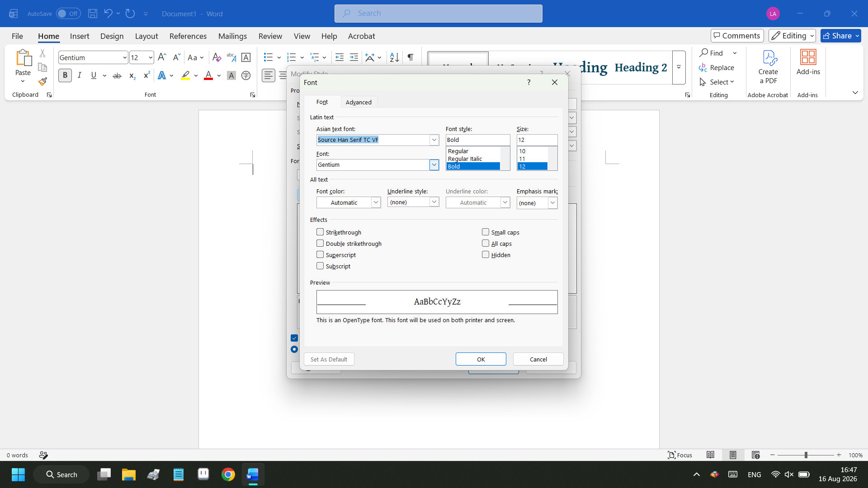
Task: Adjust the zoom slider handle
Action: pos(806,455)
